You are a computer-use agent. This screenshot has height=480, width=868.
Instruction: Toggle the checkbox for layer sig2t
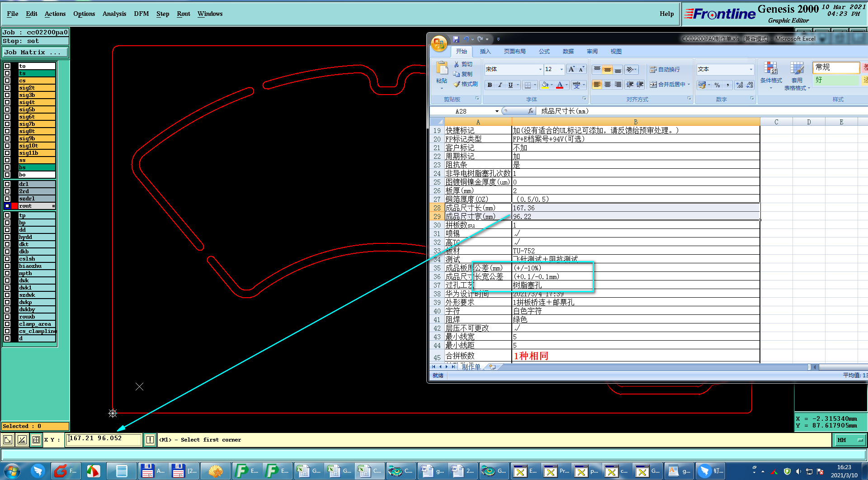(x=7, y=88)
